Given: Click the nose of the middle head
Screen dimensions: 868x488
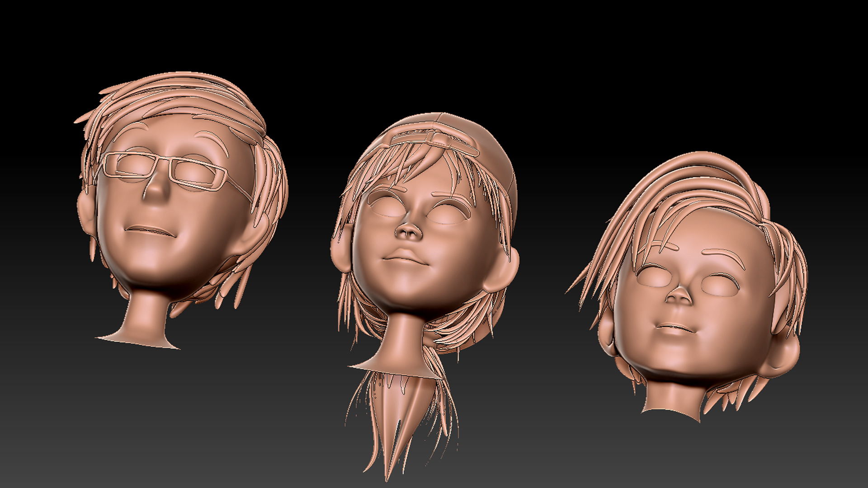Looking at the screenshot, I should coord(409,231).
